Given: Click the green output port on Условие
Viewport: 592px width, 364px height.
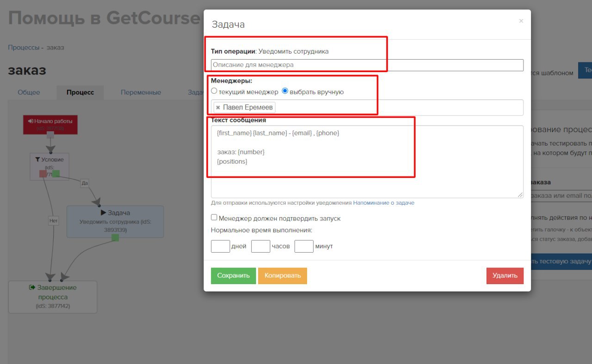Looking at the screenshot, I should (56, 174).
